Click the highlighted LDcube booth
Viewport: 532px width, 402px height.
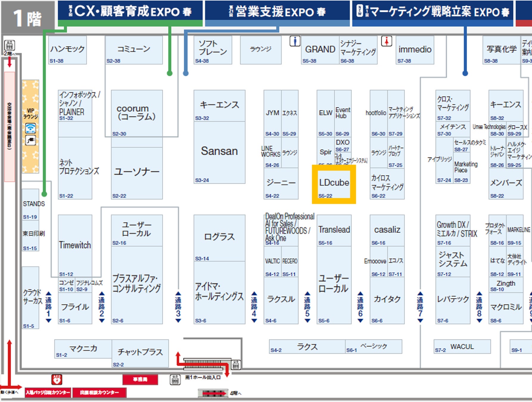(334, 184)
